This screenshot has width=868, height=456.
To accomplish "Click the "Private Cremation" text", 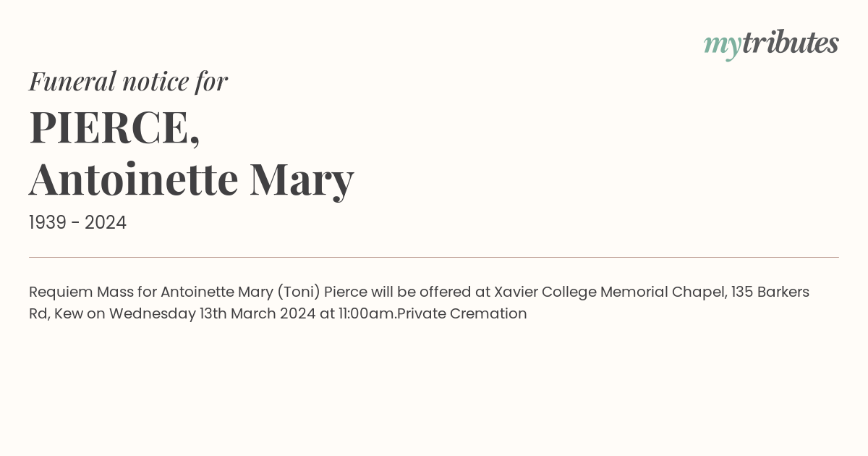I will coord(463,314).
